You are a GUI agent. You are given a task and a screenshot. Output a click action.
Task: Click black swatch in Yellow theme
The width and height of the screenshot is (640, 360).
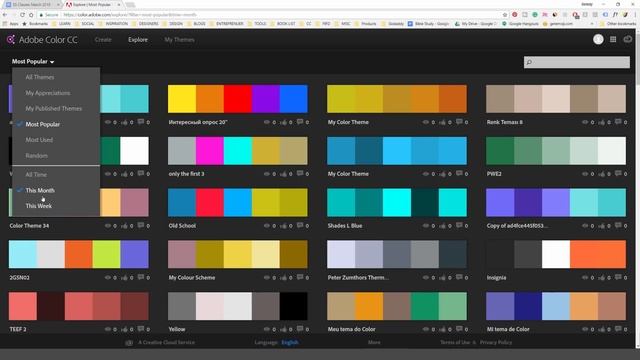293,306
